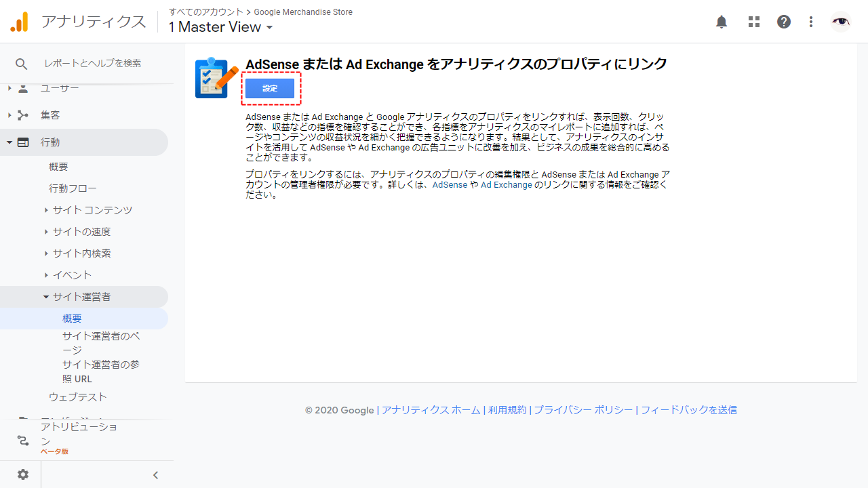Open 行動 概要 report

(x=58, y=167)
